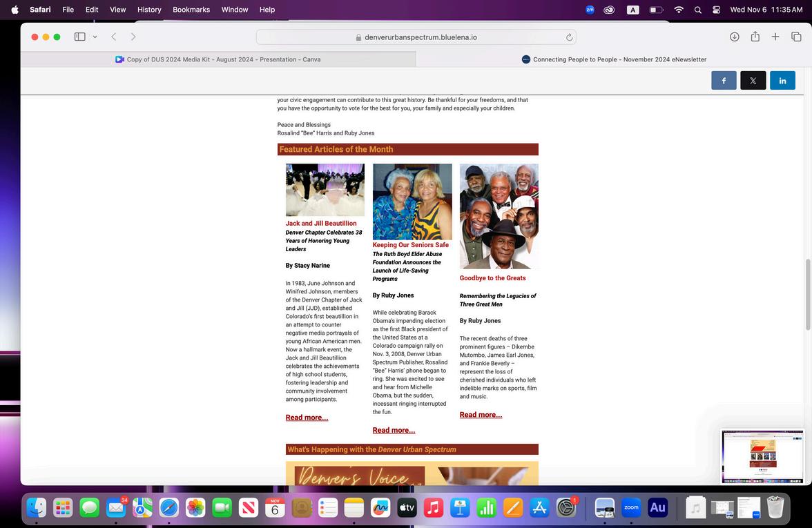Screen dimensions: 812x528
Task: Open News from the Dock
Action: coord(248,508)
